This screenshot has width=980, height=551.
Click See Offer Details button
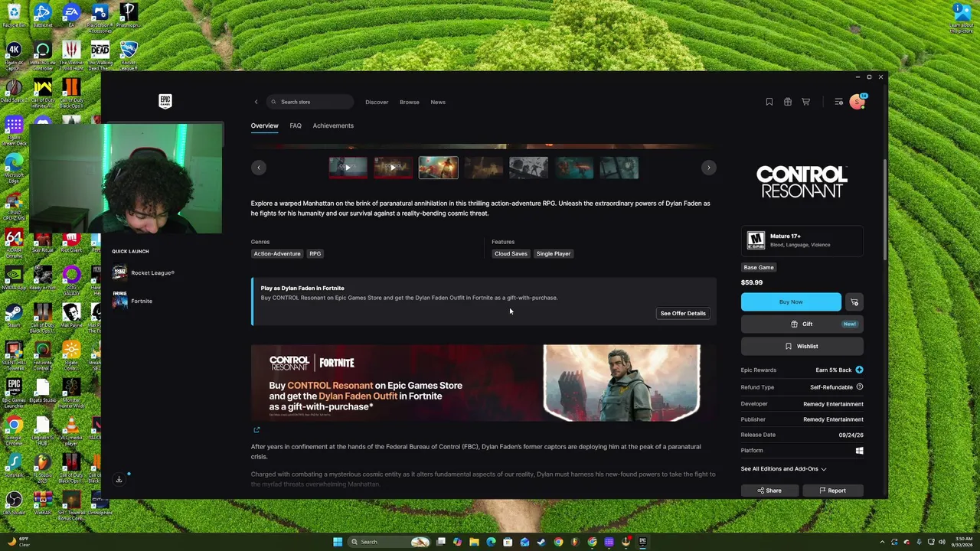click(683, 313)
